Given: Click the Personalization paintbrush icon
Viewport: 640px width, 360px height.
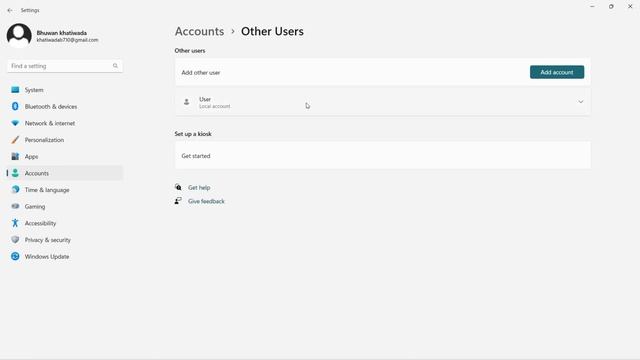Looking at the screenshot, I should (15, 140).
